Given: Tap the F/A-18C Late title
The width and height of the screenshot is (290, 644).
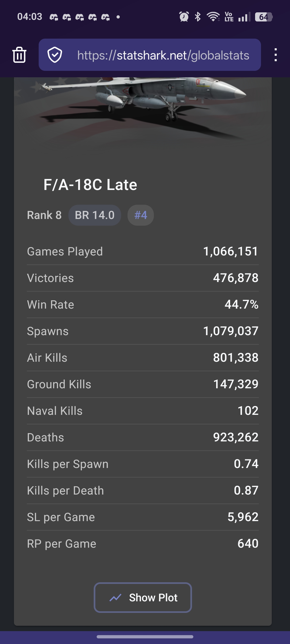Looking at the screenshot, I should 90,185.
